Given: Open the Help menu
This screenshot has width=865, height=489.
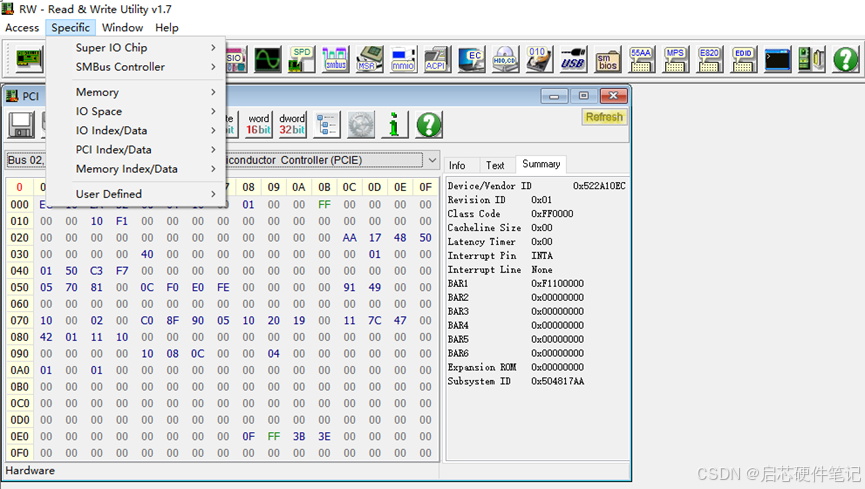Looking at the screenshot, I should (x=167, y=28).
